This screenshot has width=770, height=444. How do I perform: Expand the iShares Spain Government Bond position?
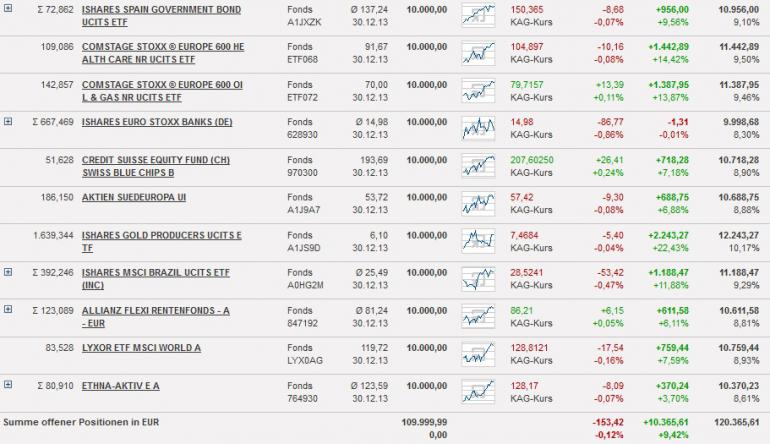coord(8,8)
